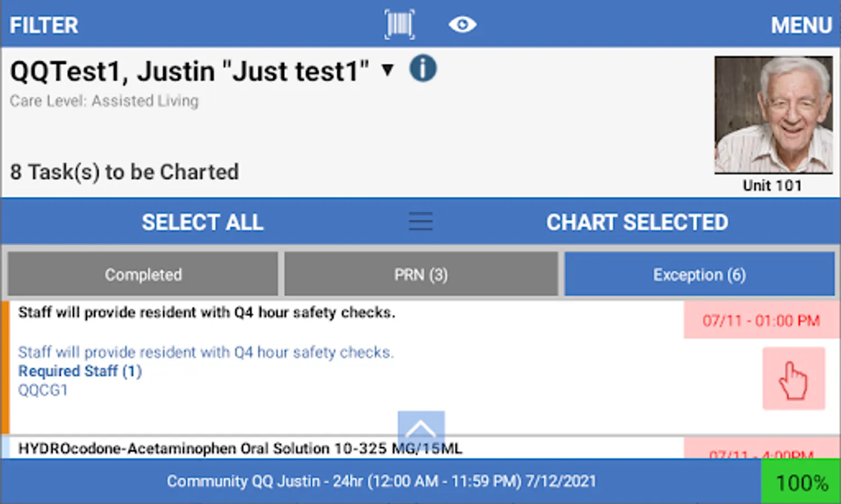Select the Exception (6) tab
This screenshot has height=504, width=841.
[699, 274]
